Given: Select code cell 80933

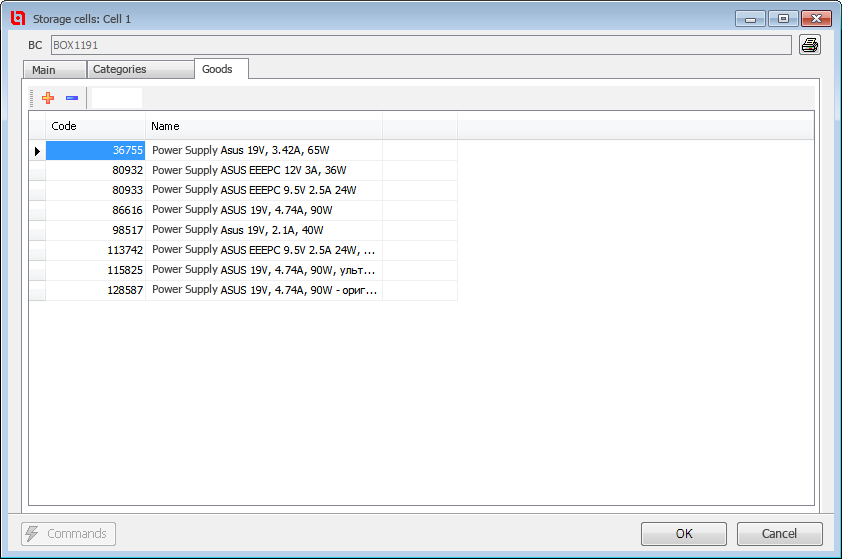Looking at the screenshot, I should (x=95, y=190).
